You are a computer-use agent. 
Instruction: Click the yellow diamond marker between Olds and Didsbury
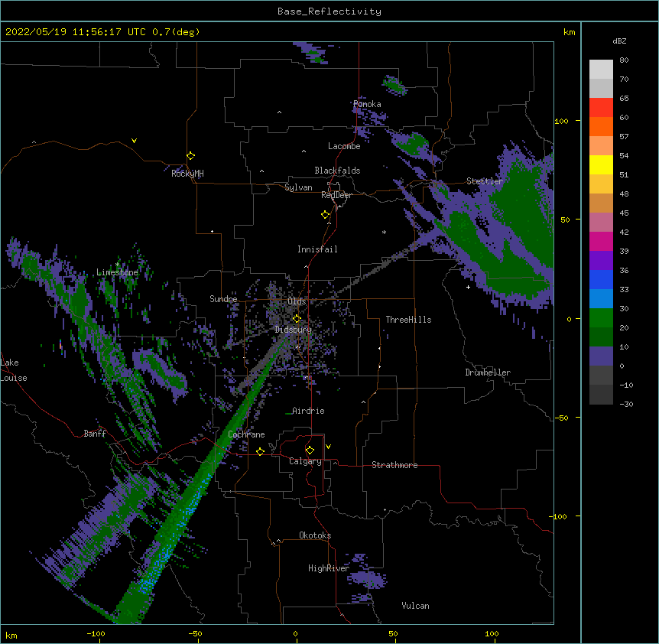coord(297,318)
